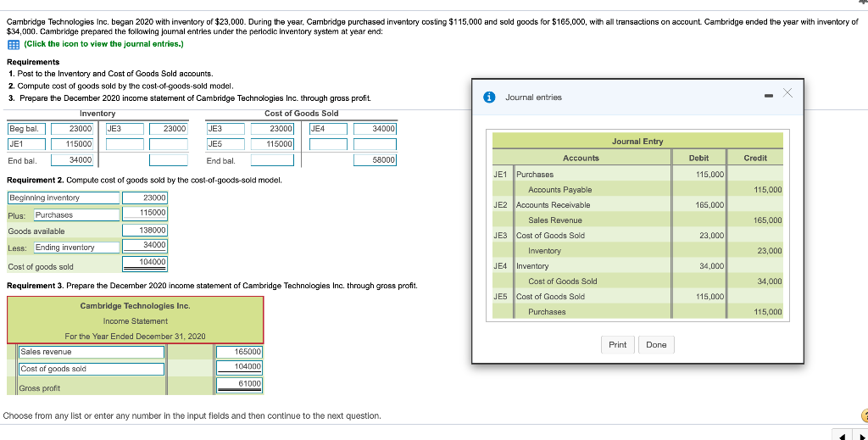
Task: Edit Sales revenue amount 165000
Action: [239, 352]
